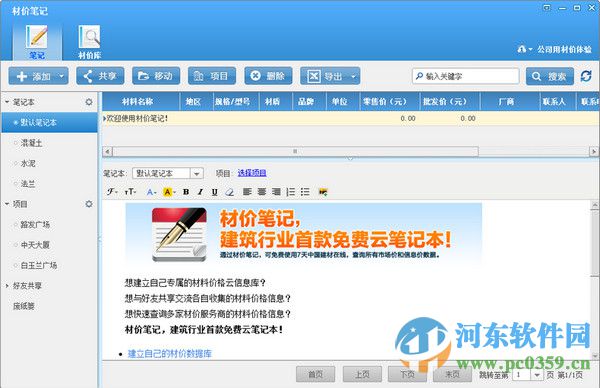
Task: Open the font size dropdown
Action: (x=130, y=191)
